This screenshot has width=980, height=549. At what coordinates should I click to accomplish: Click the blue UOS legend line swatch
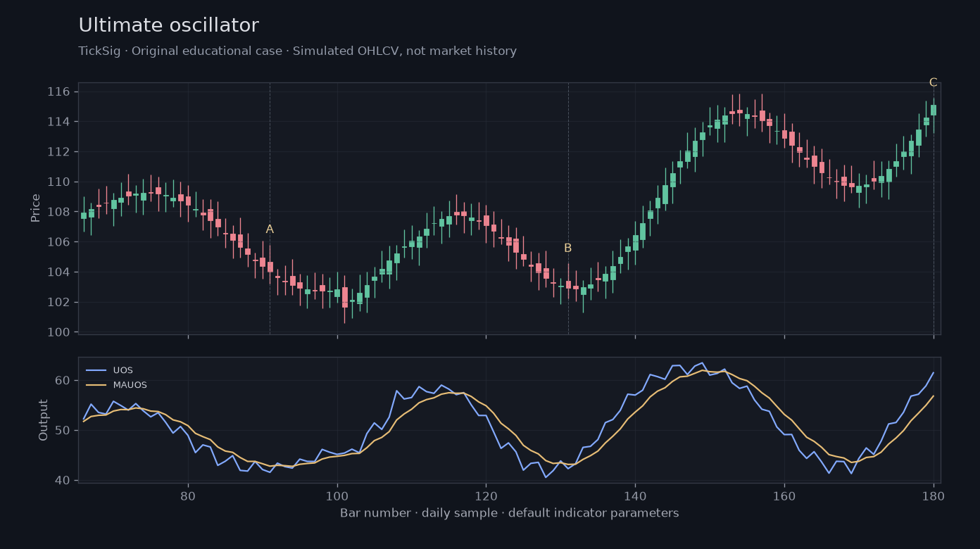[96, 370]
